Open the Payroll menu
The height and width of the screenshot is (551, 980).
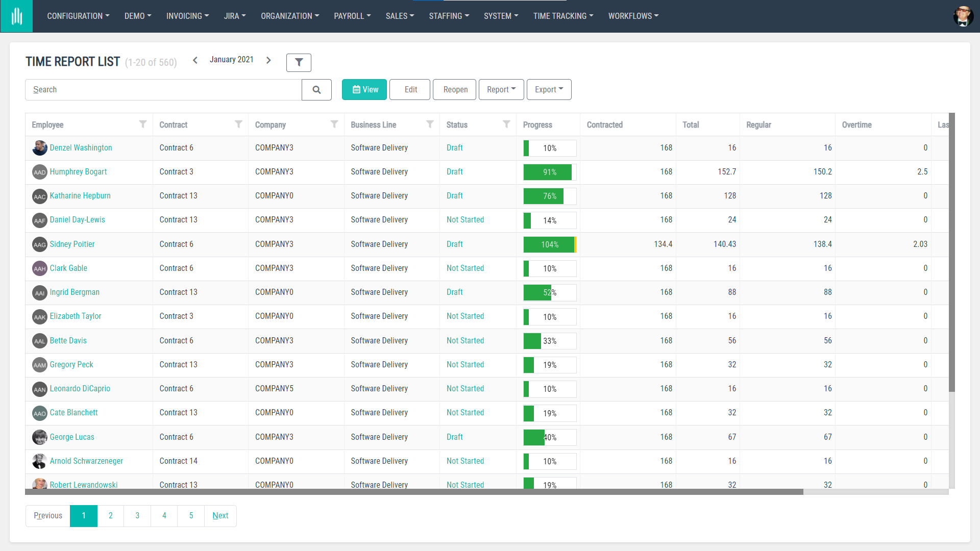[x=352, y=16]
